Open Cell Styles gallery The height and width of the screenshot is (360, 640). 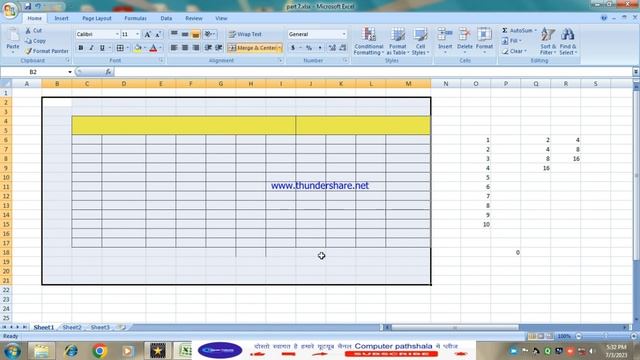coord(420,41)
